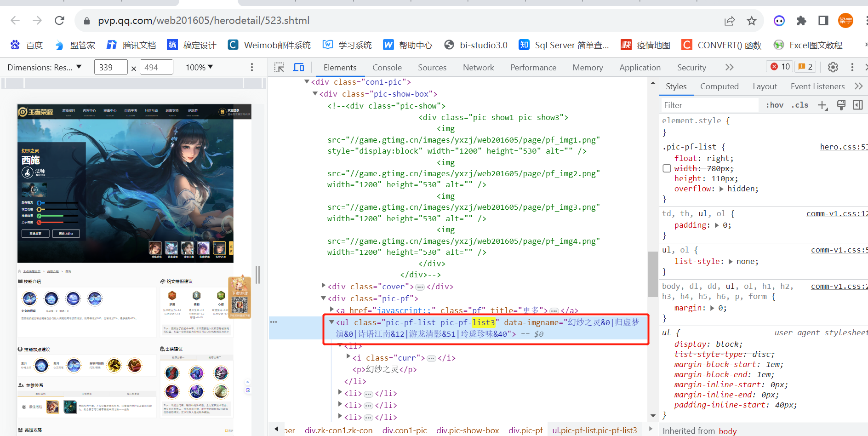Toggle :hov element state panel
868x436 pixels.
pyautogui.click(x=775, y=105)
